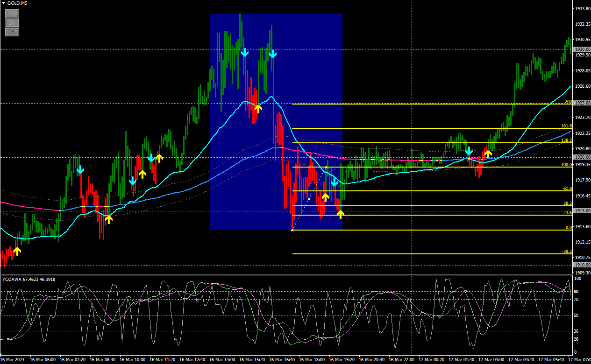The height and width of the screenshot is (364, 591).
Task: Click the -38.2 Fibonacci level label
Action: pyautogui.click(x=567, y=252)
